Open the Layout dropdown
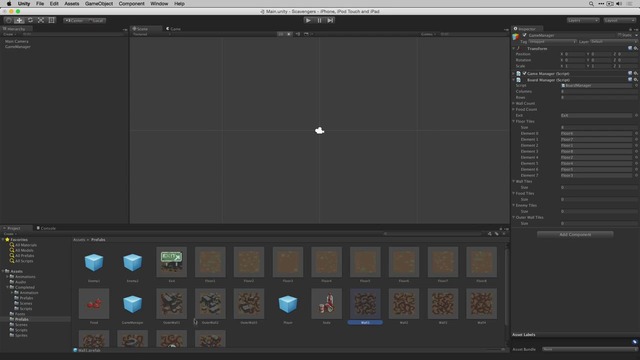Image resolution: width=640 pixels, height=360 pixels. (x=619, y=20)
